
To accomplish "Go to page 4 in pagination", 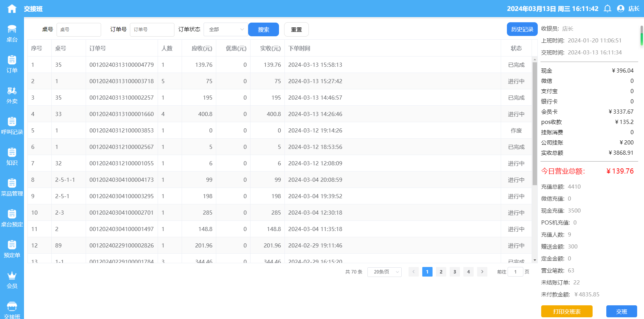I will [x=469, y=272].
